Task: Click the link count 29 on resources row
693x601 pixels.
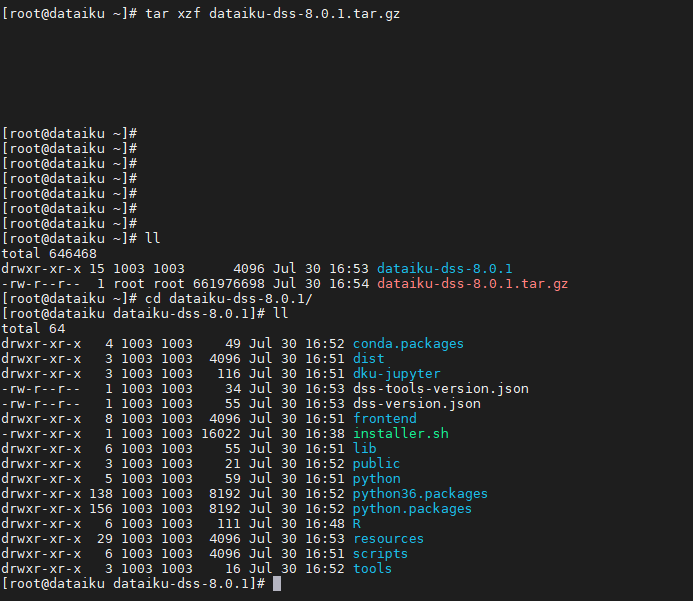Action: pos(105,539)
